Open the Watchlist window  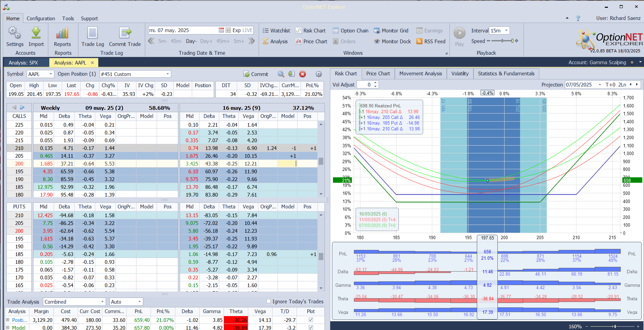276,30
